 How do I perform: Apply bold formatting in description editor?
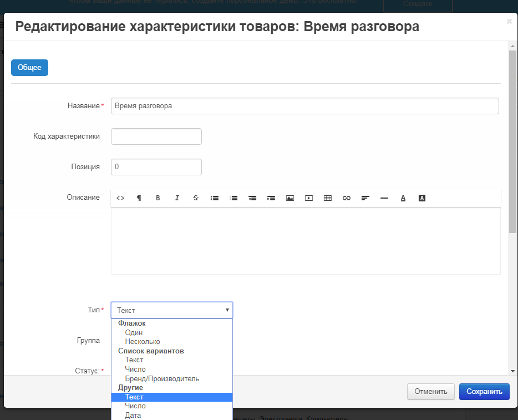click(158, 198)
